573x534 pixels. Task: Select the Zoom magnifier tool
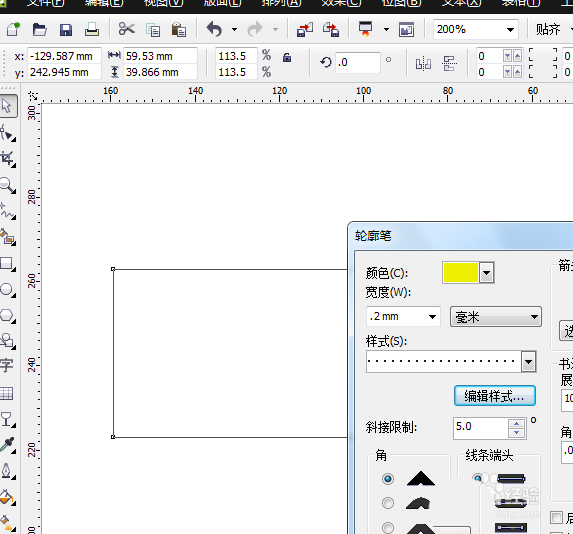tap(7, 185)
